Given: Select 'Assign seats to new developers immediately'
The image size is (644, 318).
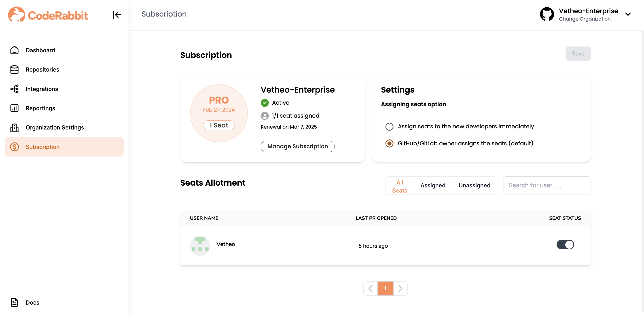Looking at the screenshot, I should click(389, 127).
